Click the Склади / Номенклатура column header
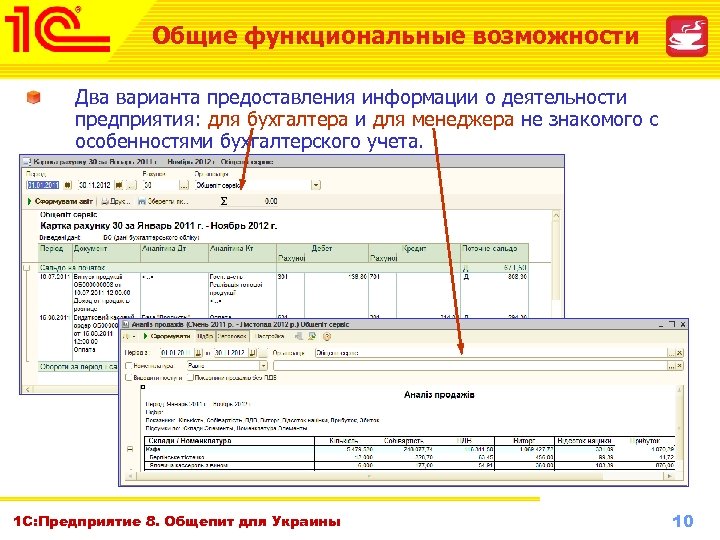The width and height of the screenshot is (720, 540). pyautogui.click(x=229, y=441)
